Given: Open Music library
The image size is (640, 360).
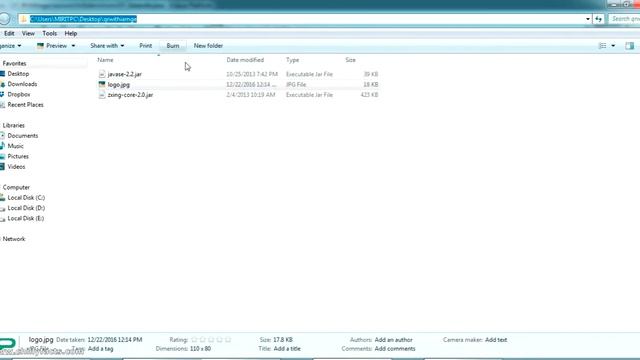Looking at the screenshot, I should [16, 146].
